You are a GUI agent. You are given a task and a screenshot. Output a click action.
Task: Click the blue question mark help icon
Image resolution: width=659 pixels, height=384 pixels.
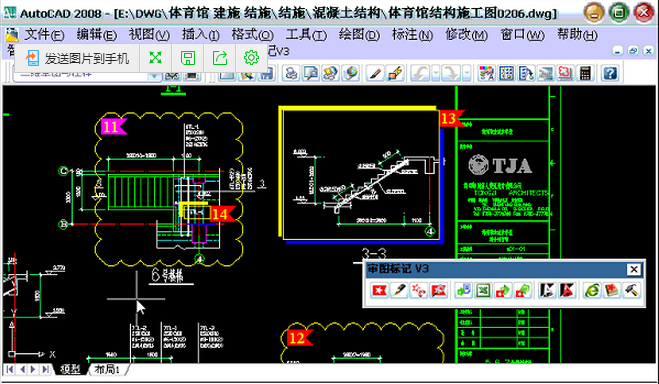click(610, 74)
